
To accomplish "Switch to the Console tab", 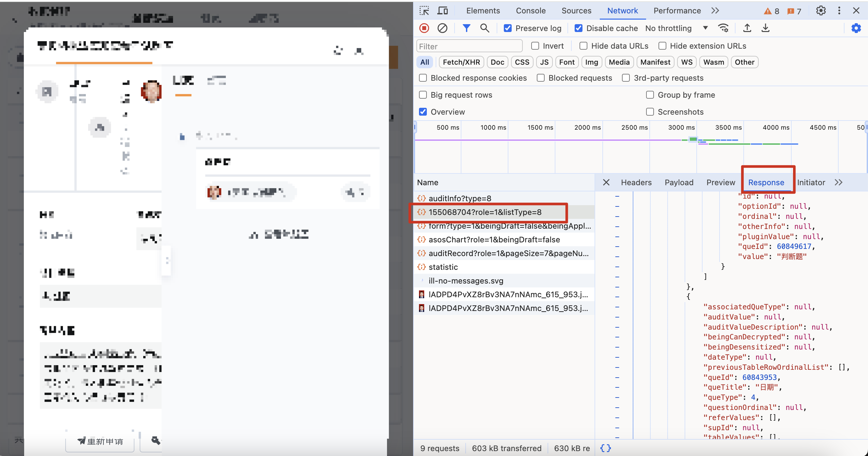I will [x=530, y=11].
